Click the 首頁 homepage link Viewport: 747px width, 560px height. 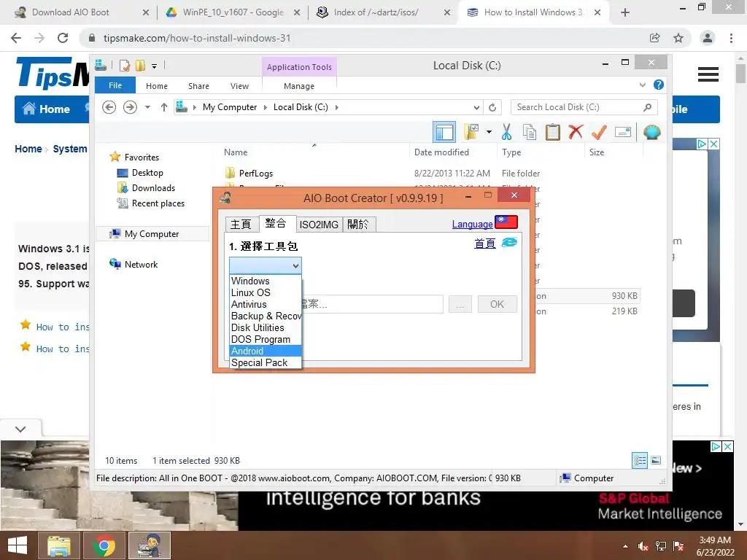point(484,244)
